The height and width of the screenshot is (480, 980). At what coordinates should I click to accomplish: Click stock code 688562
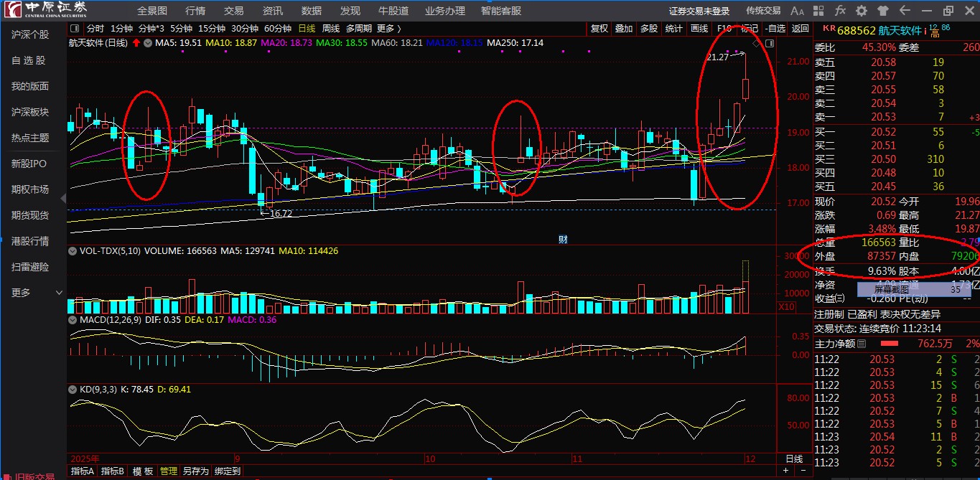857,30
